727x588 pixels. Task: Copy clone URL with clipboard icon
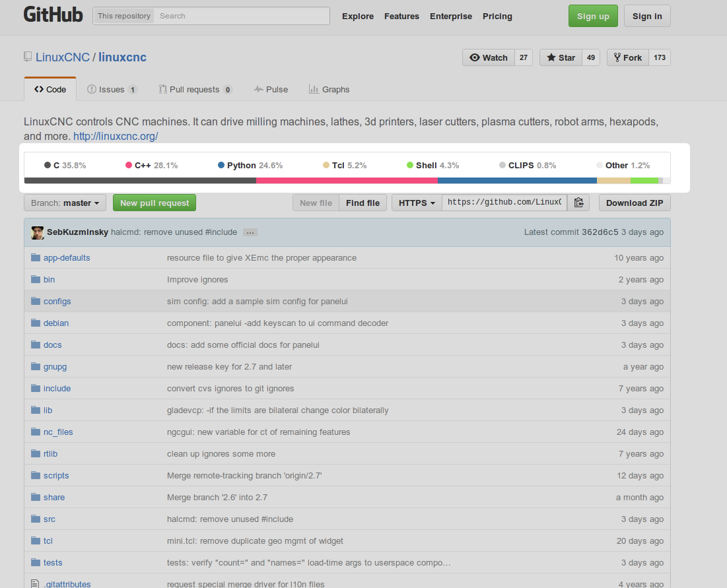click(578, 203)
